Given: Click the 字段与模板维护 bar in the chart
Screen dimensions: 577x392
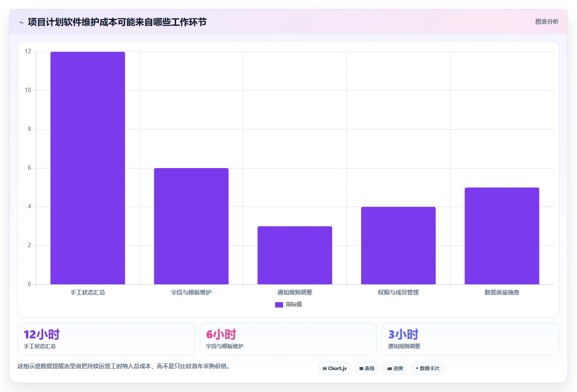Looking at the screenshot, I should click(x=191, y=226).
